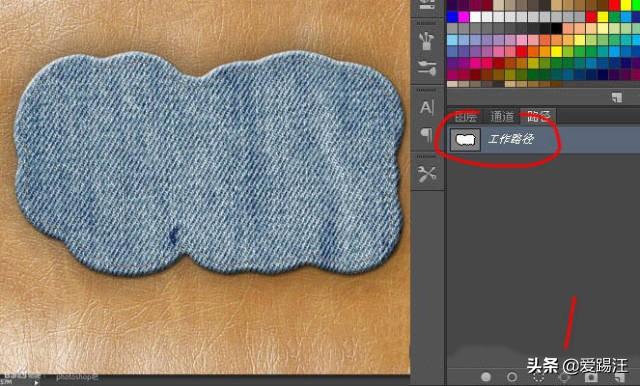Click the denim patch on the canvas

209,162
